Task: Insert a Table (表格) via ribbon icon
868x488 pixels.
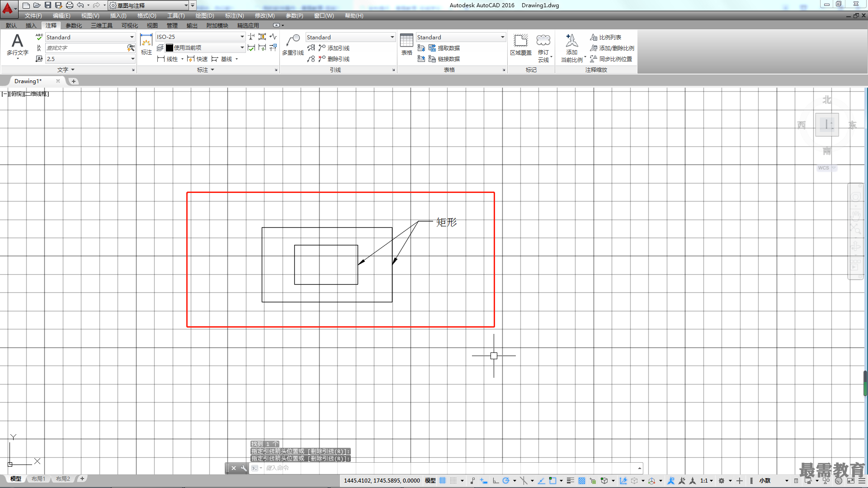Action: coord(406,44)
